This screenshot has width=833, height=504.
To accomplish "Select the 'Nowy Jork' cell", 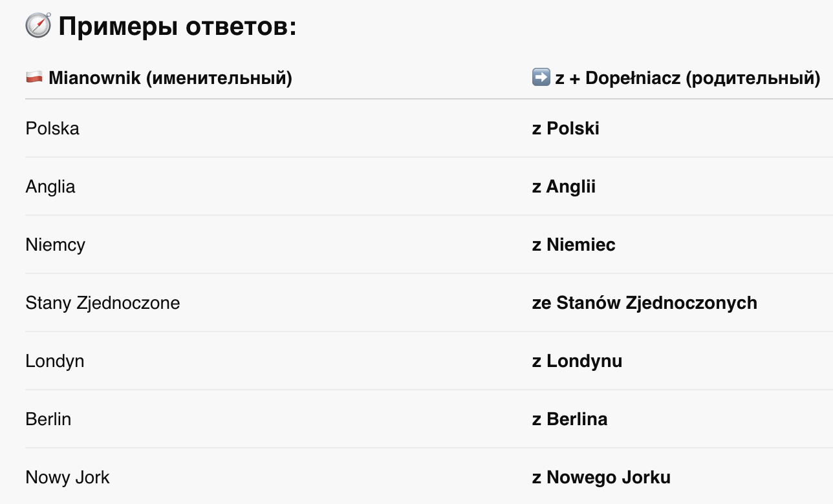I will pyautogui.click(x=68, y=478).
